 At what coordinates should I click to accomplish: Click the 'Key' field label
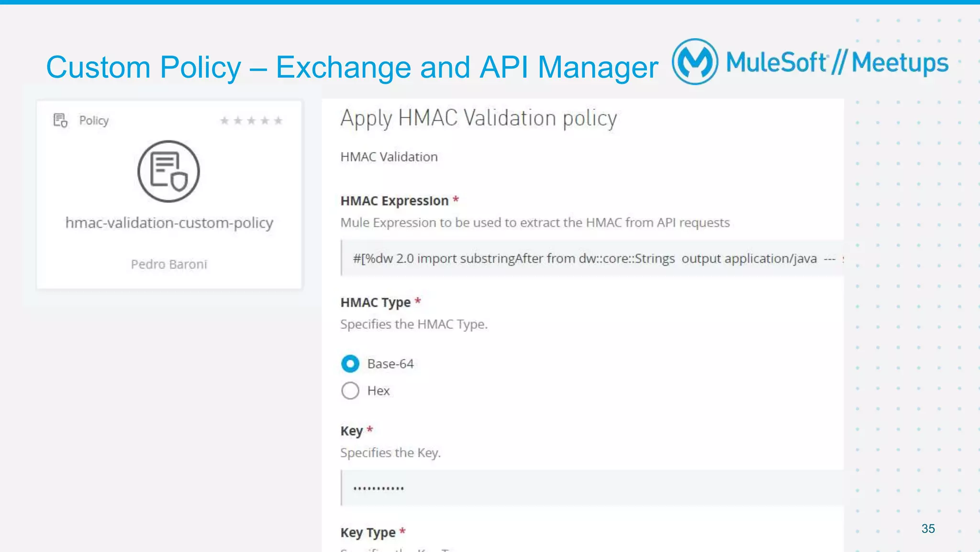pyautogui.click(x=352, y=431)
